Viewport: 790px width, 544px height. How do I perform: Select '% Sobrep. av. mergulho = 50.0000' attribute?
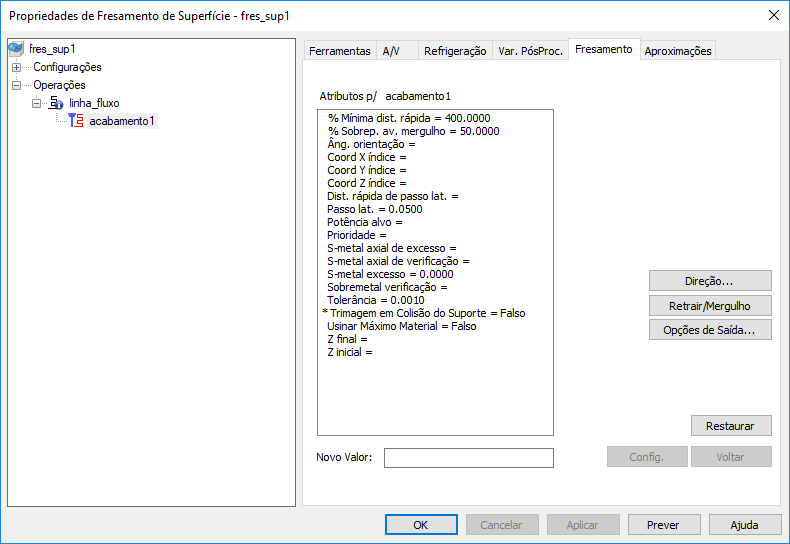point(413,131)
